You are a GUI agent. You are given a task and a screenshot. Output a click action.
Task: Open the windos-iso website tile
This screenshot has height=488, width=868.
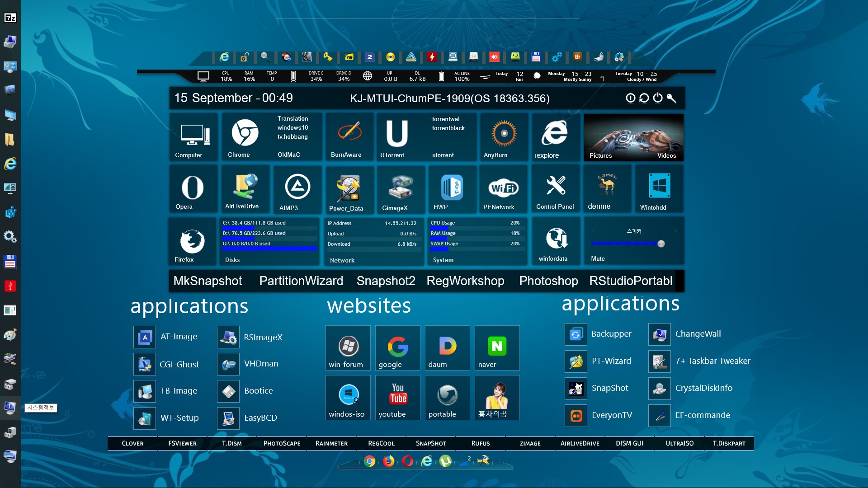(348, 398)
